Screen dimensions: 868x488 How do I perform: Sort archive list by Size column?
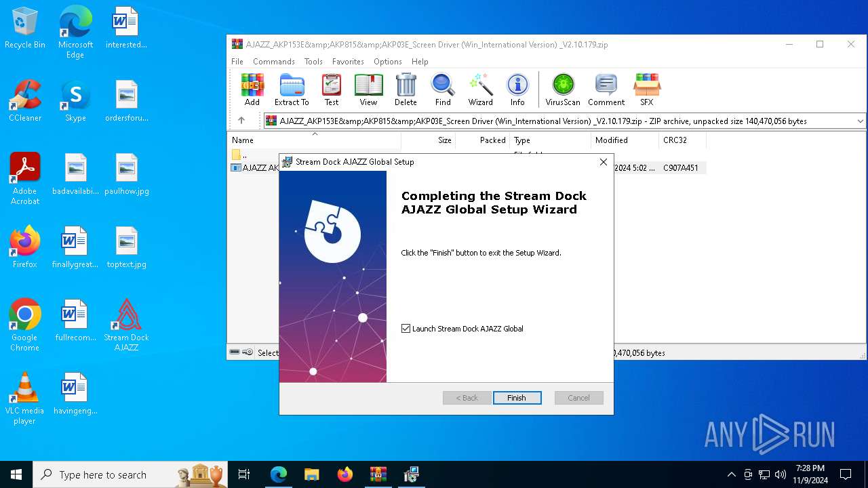(429, 140)
